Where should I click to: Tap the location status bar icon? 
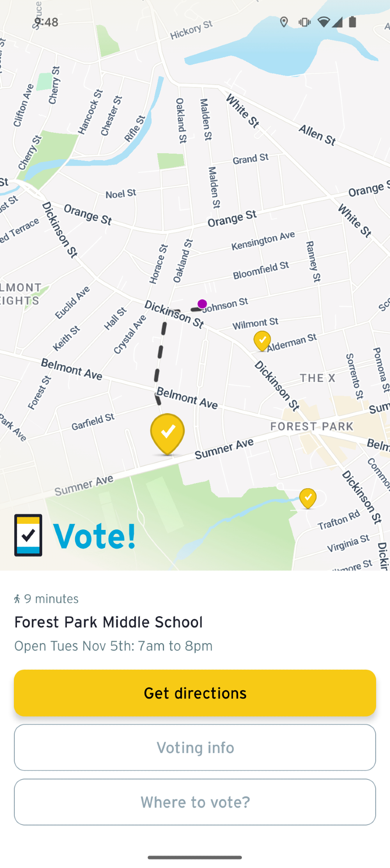point(284,22)
